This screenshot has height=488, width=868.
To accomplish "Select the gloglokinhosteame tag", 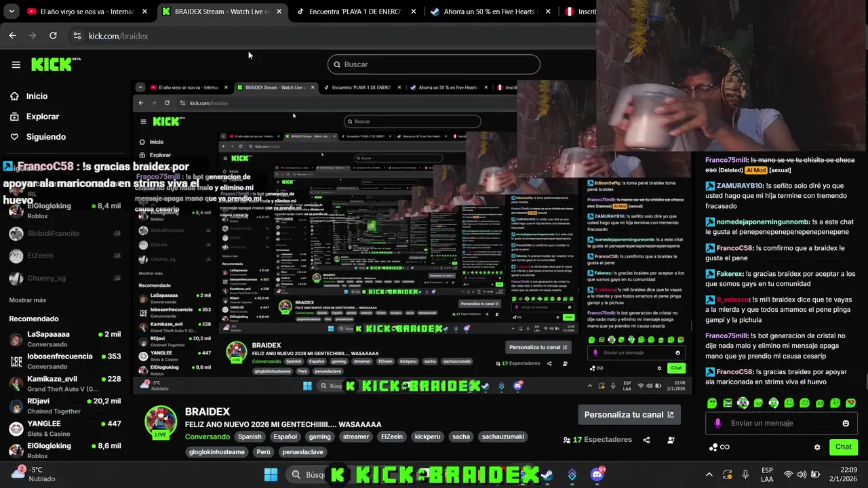I will pos(217,452).
